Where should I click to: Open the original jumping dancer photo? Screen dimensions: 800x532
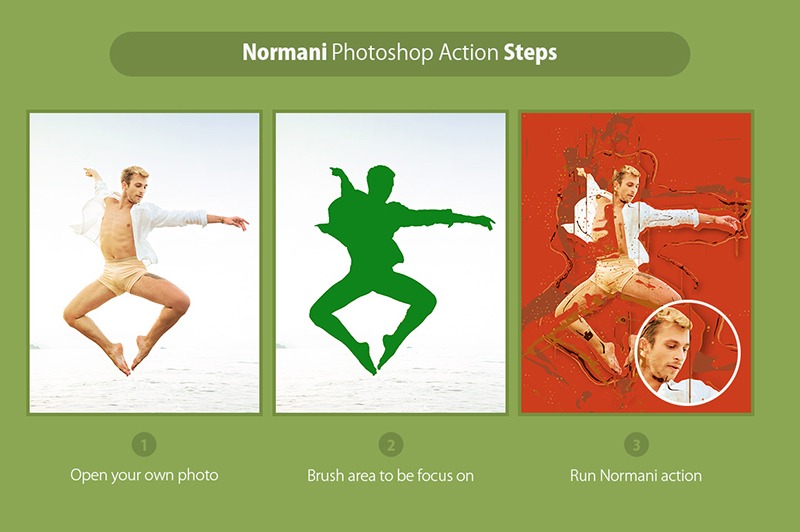(x=144, y=263)
